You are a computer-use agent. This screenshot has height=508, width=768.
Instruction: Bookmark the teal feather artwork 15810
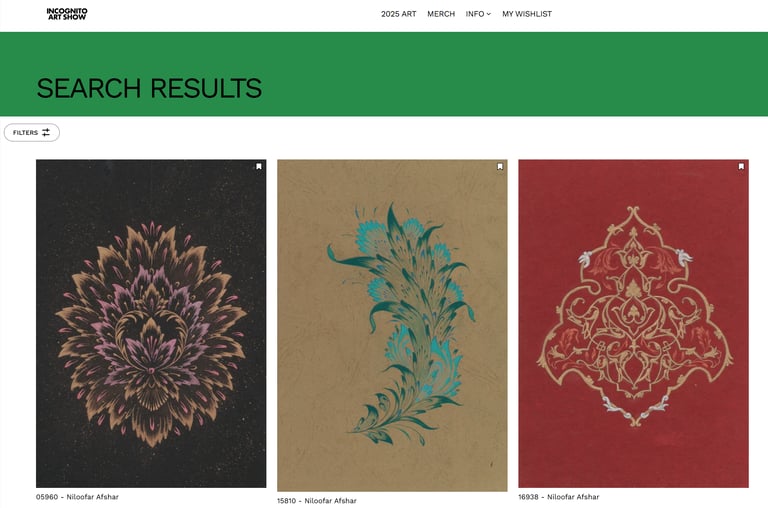[x=500, y=167]
